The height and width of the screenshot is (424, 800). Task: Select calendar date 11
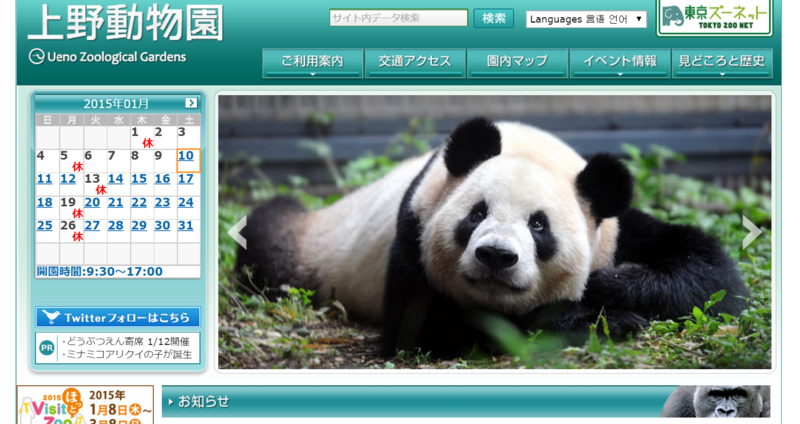click(x=44, y=179)
